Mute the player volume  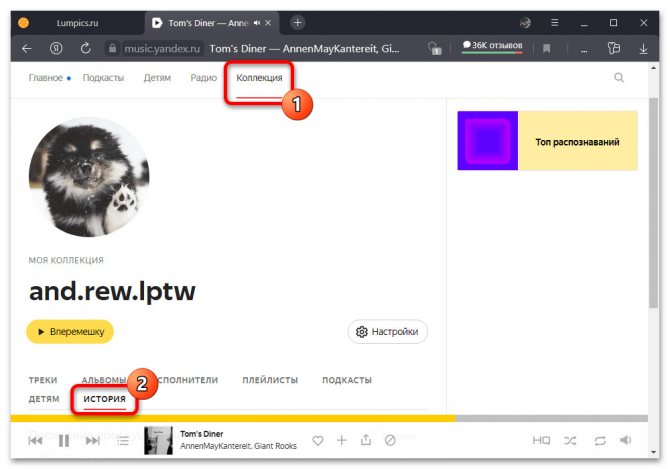(626, 440)
